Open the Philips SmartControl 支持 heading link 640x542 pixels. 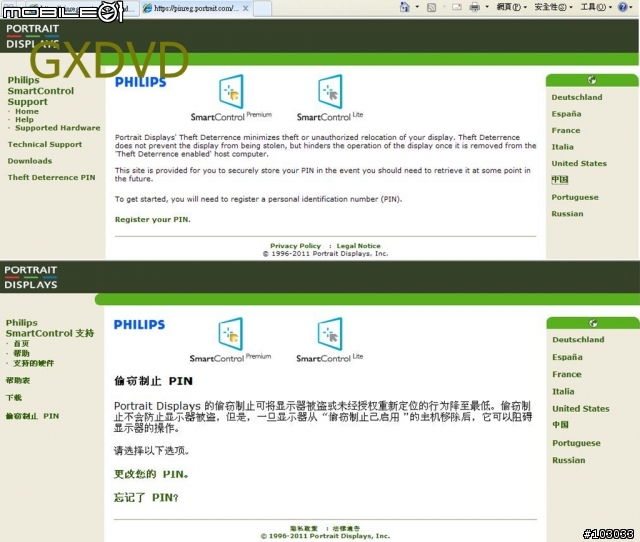tap(50, 328)
